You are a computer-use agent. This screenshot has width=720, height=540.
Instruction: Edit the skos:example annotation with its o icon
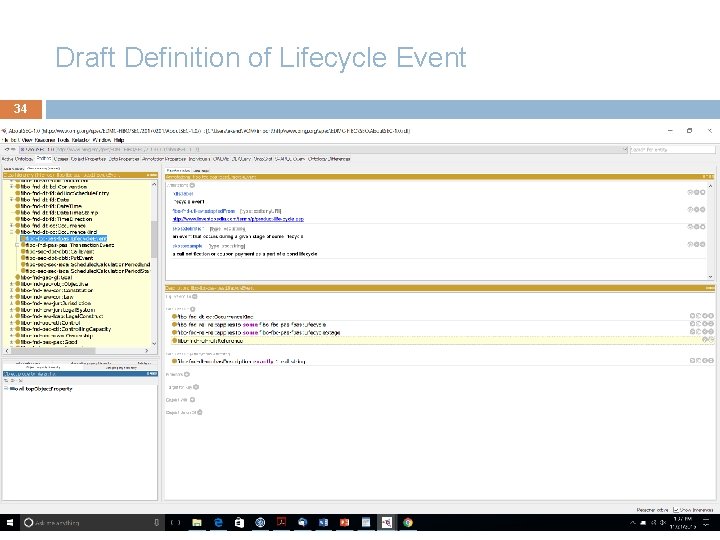[x=702, y=244]
